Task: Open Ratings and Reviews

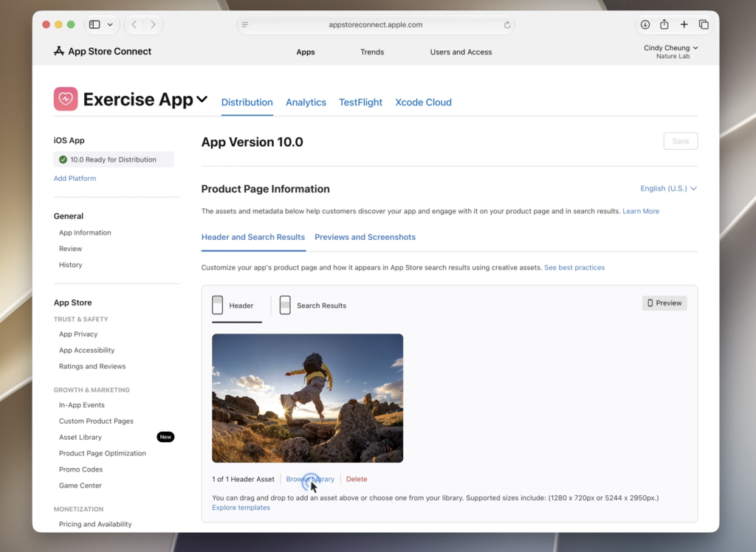Action: (x=92, y=366)
